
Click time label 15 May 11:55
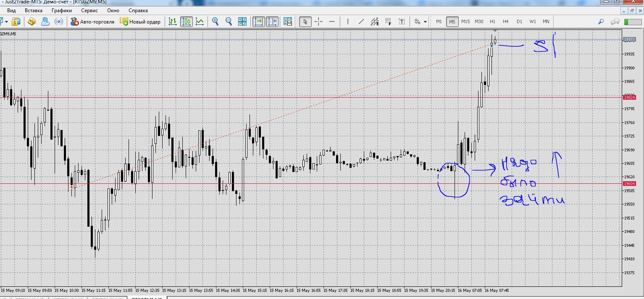[121, 291]
